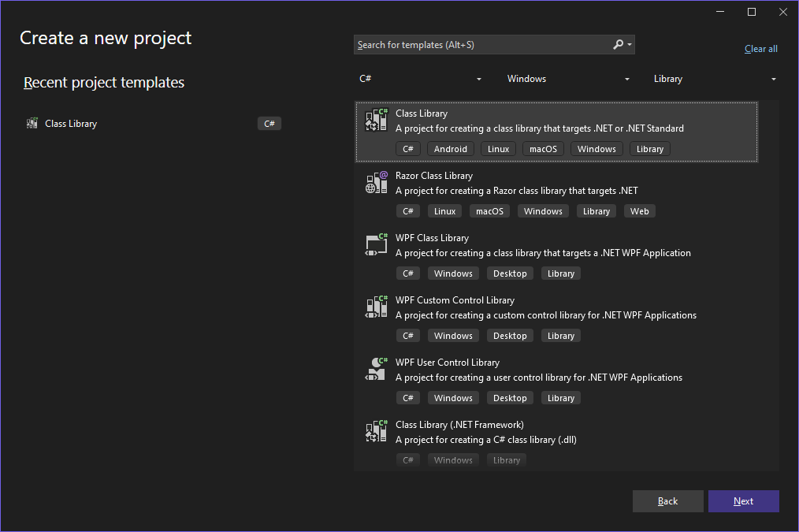
Task: Click the Clear all link
Action: point(760,49)
